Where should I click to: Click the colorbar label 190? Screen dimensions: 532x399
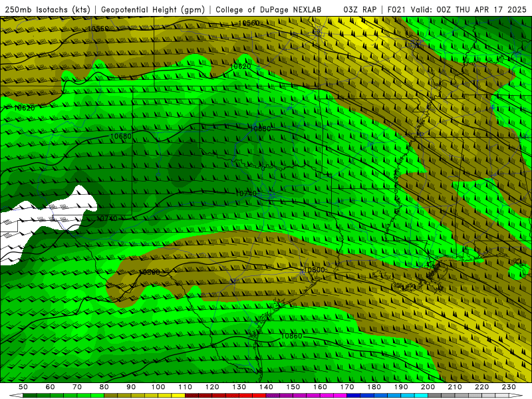pos(401,387)
